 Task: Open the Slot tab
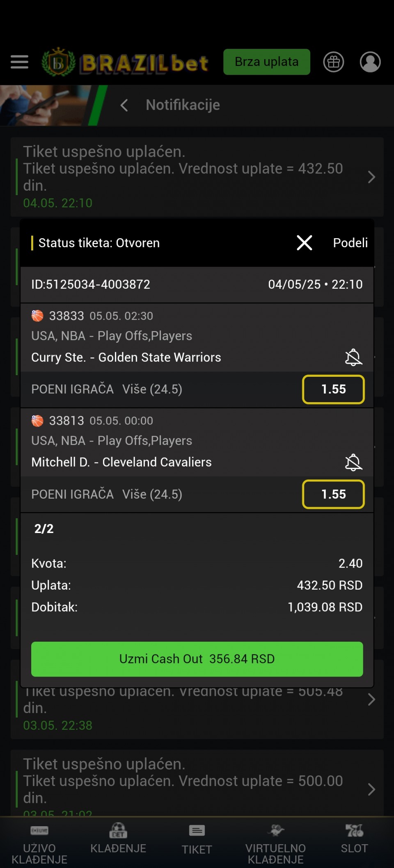tap(354, 838)
